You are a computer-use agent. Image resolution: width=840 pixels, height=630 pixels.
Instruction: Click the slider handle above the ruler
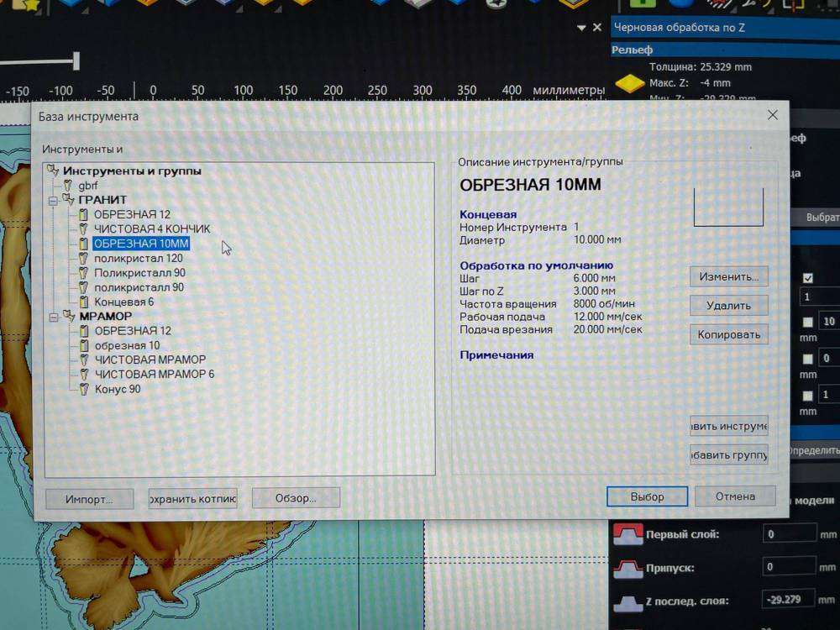click(x=76, y=60)
